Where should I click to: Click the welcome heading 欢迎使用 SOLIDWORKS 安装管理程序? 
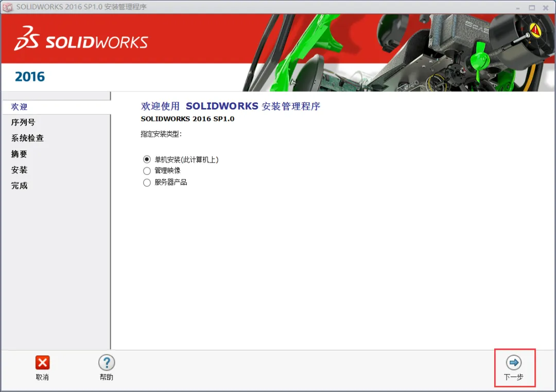231,106
